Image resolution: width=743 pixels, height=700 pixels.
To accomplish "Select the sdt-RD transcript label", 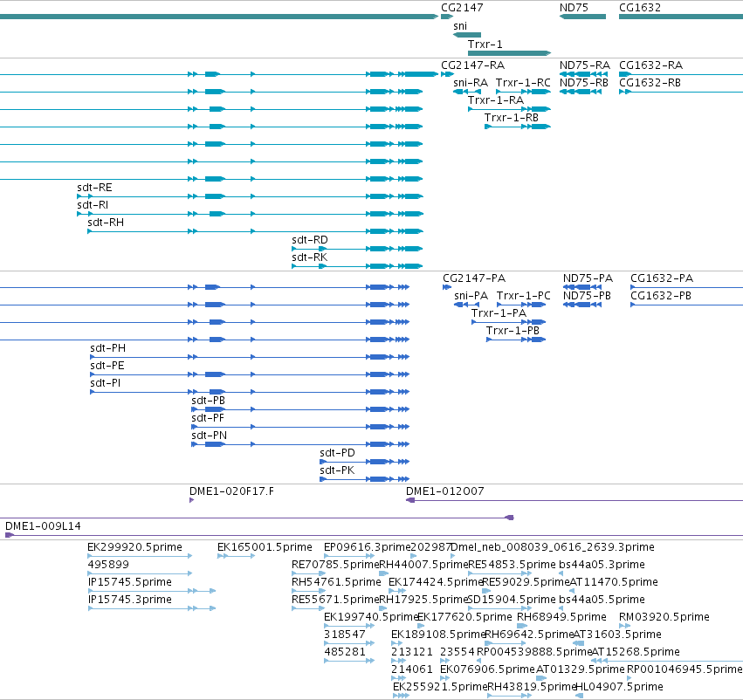I will tap(310, 240).
